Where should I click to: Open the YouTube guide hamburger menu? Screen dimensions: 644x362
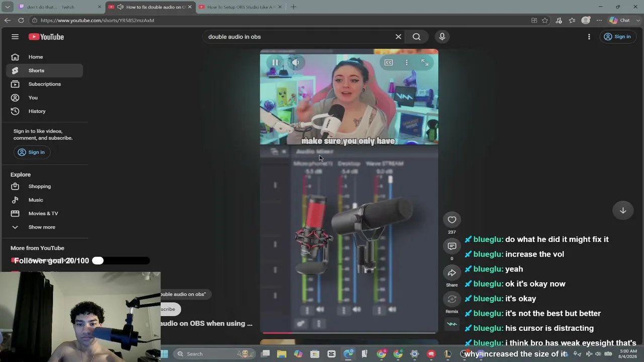pos(15,37)
